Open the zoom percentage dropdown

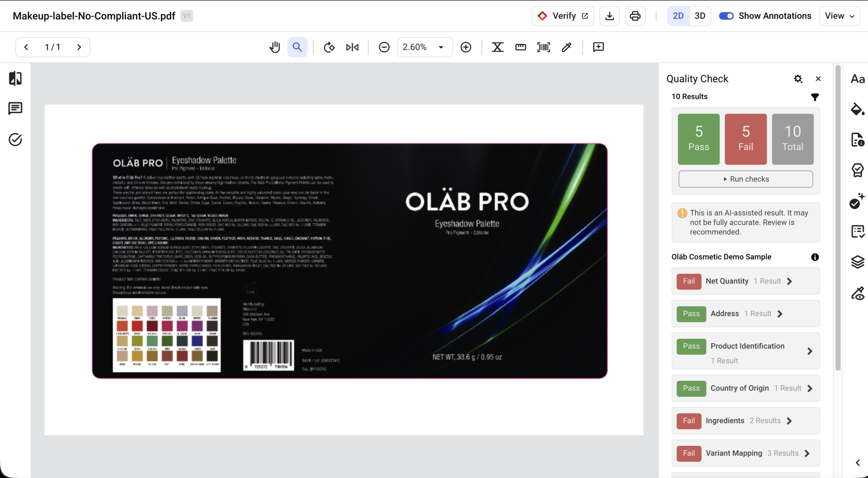pos(425,47)
